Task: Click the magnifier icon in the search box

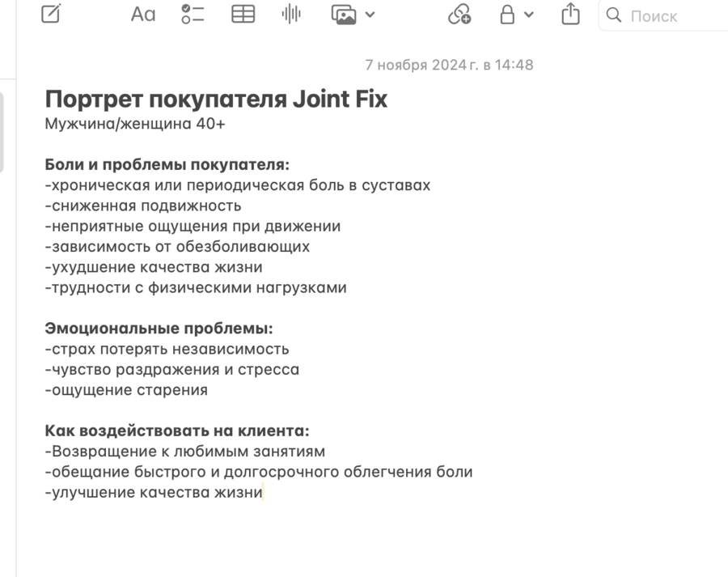Action: pos(614,15)
